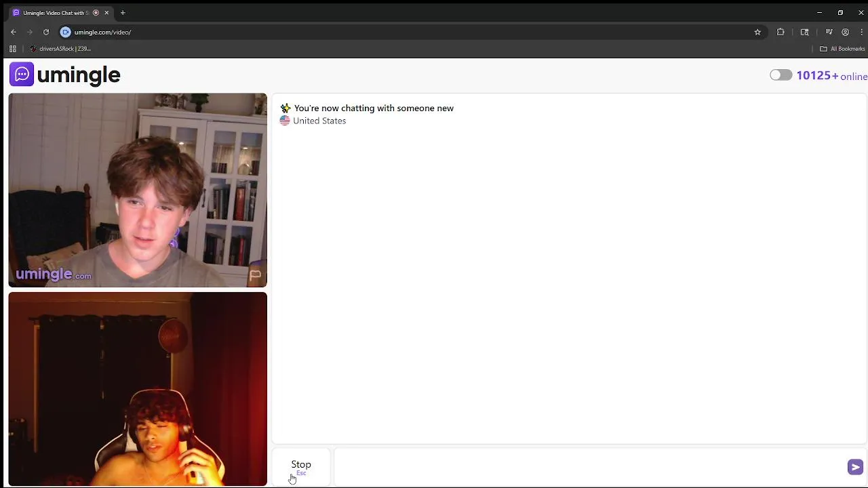This screenshot has width=868, height=488.
Task: Reload the page with the refresh icon
Action: (46, 32)
